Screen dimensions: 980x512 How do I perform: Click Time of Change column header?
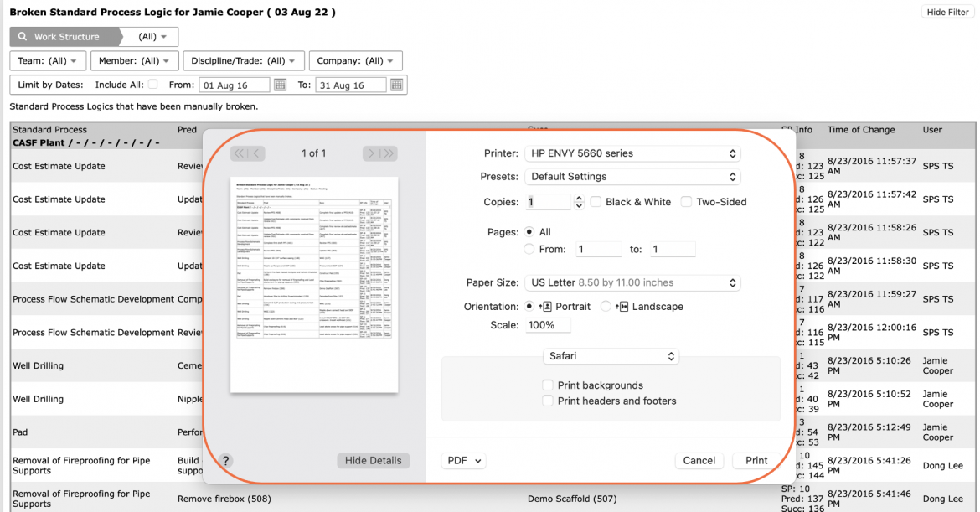tap(860, 129)
